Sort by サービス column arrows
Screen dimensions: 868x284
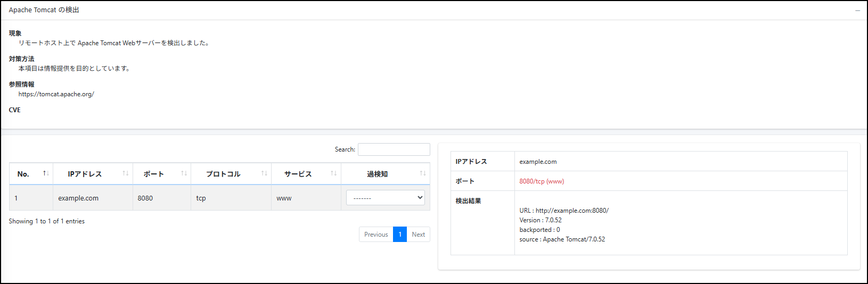(333, 173)
